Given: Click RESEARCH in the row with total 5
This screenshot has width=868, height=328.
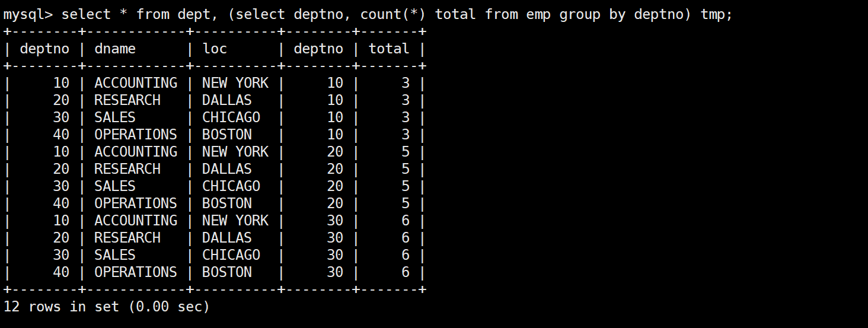Looking at the screenshot, I should coord(127,169).
